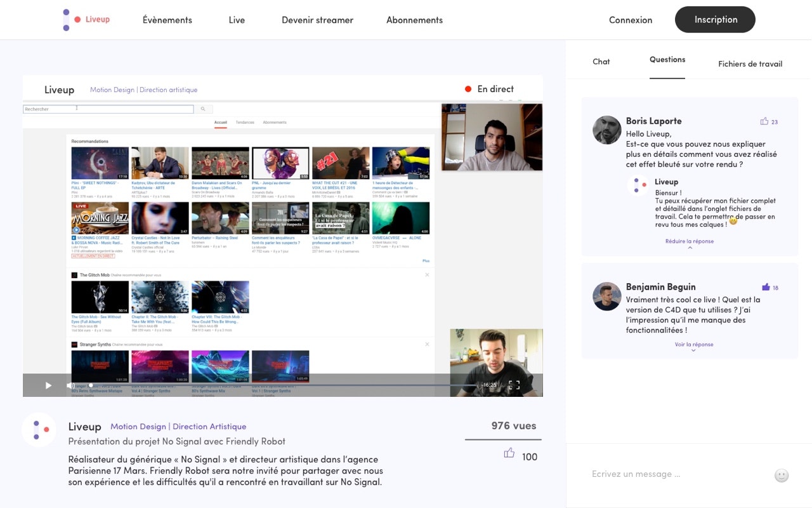Image resolution: width=812 pixels, height=508 pixels.
Task: Click Benjamin Beguin's profile avatar
Action: [606, 297]
